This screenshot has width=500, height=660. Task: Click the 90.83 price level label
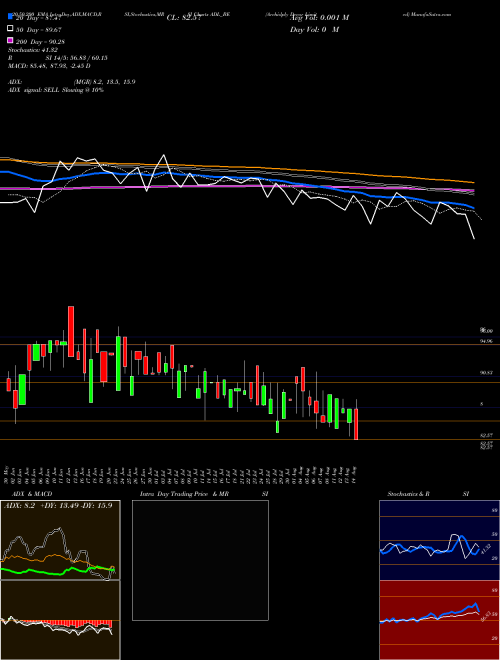pos(486,373)
